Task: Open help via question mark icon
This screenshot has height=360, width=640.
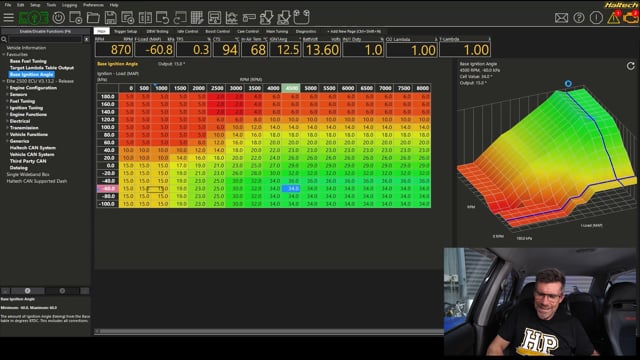Action: coord(579,18)
